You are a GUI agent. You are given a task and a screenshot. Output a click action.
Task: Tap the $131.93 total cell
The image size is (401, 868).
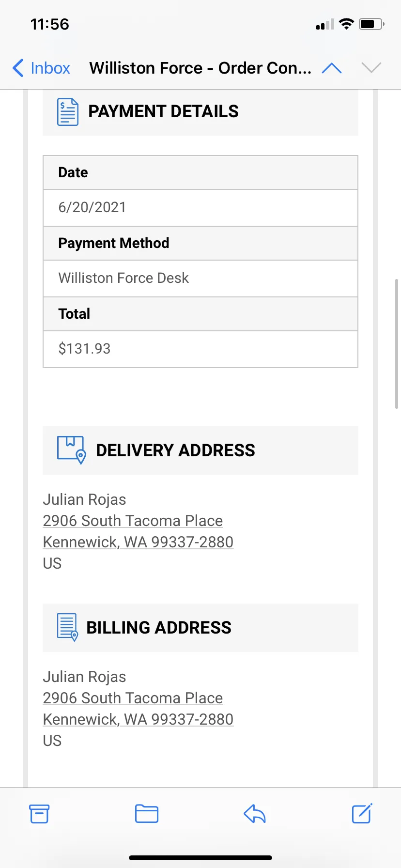[200, 349]
